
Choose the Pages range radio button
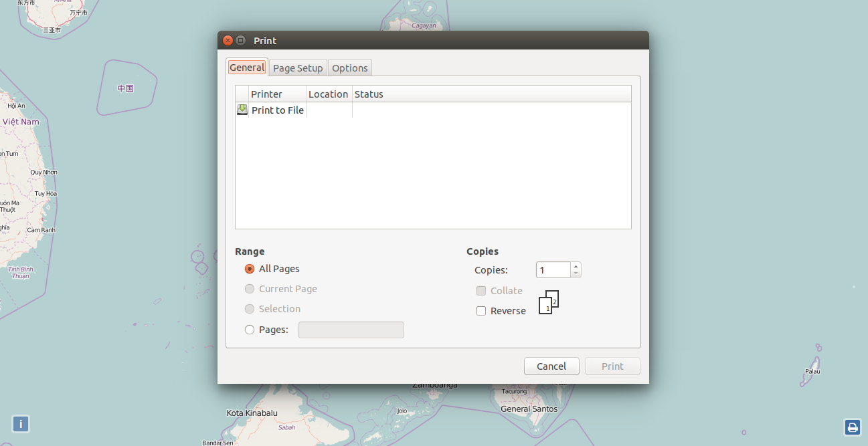[250, 330]
